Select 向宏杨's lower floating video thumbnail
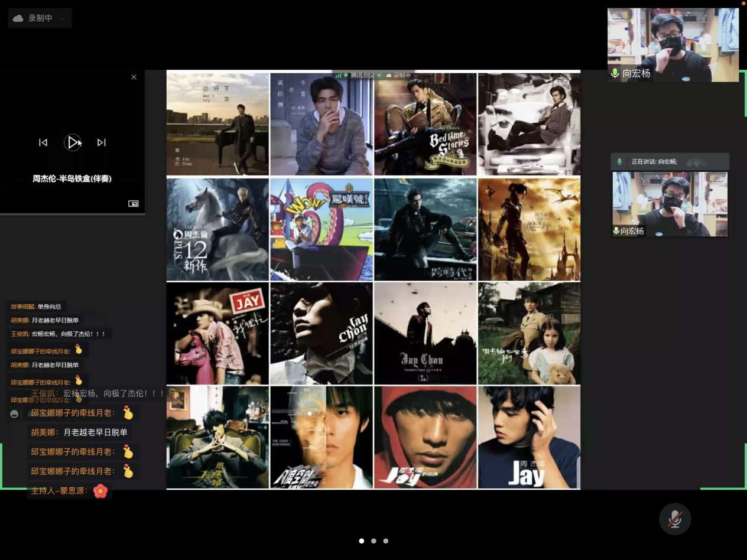The image size is (747, 560). (670, 204)
